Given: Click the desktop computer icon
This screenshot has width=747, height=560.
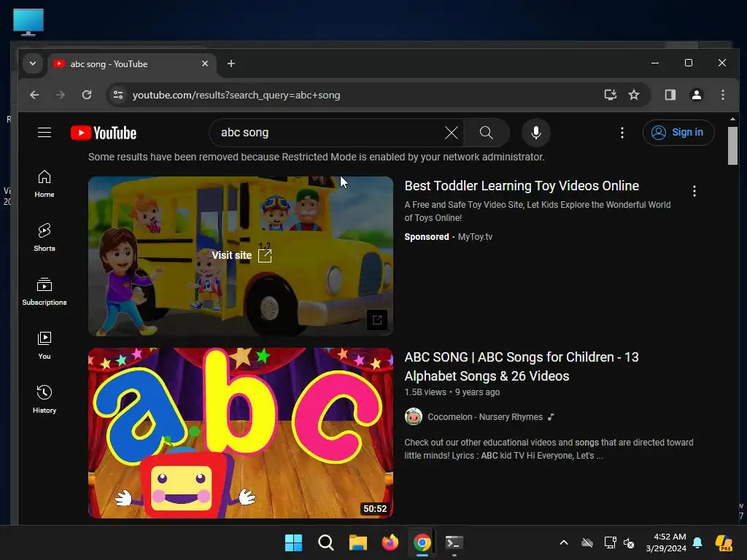Looking at the screenshot, I should click(x=28, y=22).
